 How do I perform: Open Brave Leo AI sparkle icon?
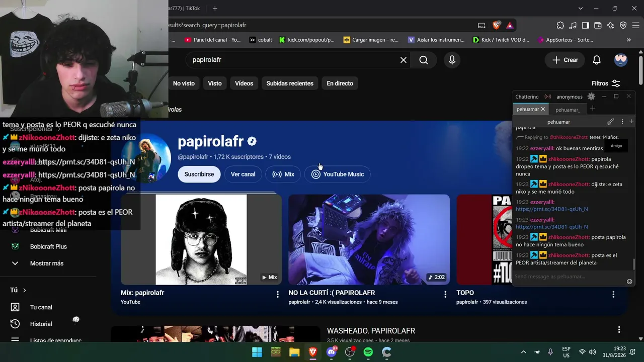click(x=611, y=25)
